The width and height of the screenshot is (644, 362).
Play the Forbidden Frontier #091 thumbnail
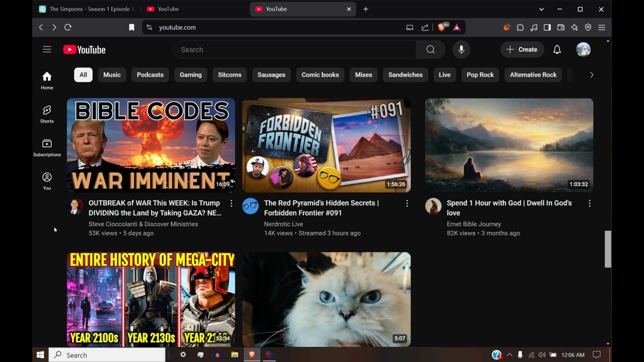click(x=327, y=145)
